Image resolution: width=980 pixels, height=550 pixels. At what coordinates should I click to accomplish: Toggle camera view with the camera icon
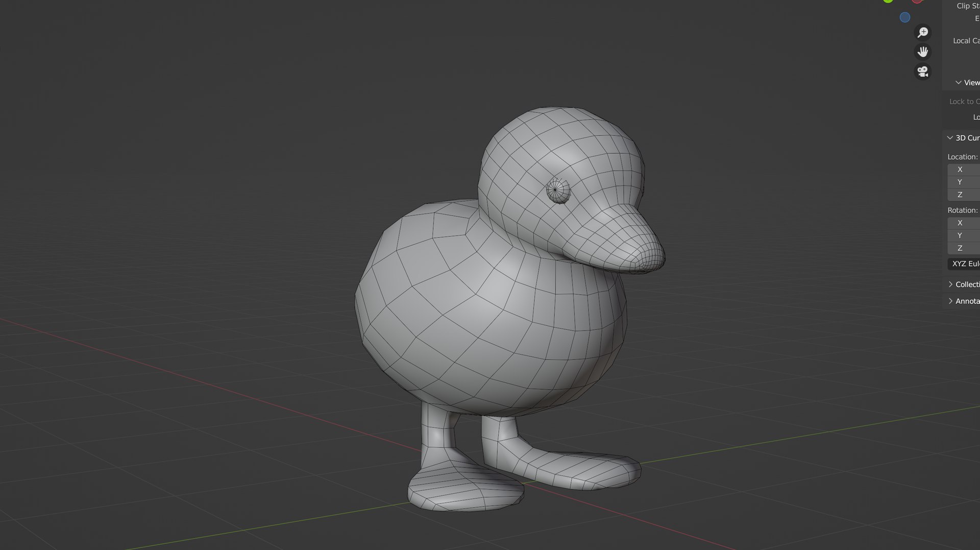coord(922,71)
